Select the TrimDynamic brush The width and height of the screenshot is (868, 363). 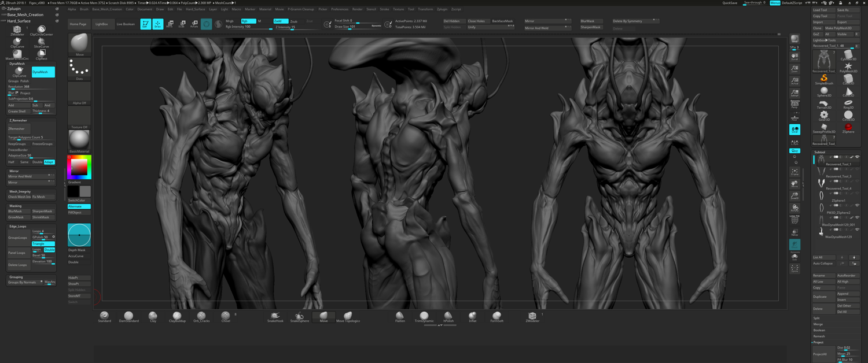point(424,316)
